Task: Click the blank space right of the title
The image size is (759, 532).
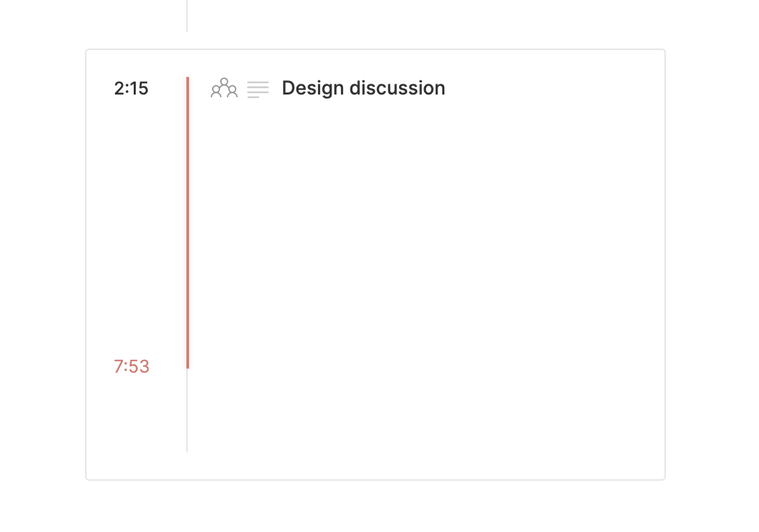Action: [554, 88]
